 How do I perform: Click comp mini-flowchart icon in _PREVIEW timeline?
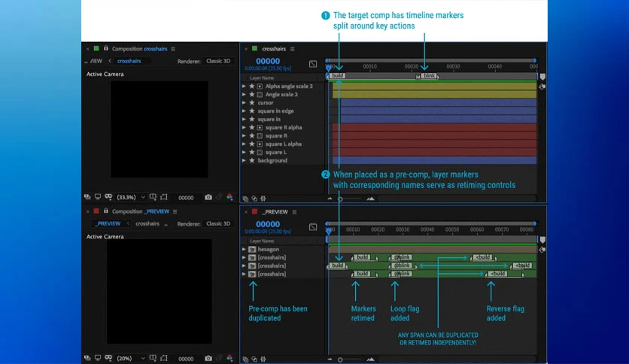click(313, 227)
